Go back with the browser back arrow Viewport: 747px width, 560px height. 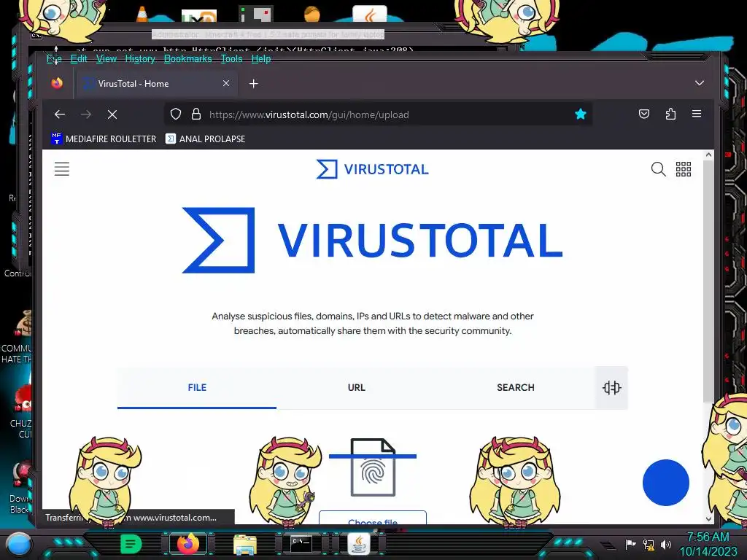point(60,114)
